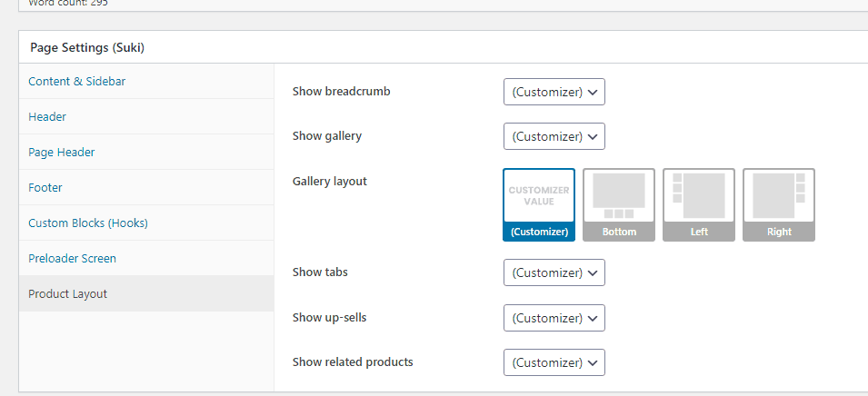Click the Left label under gallery layout
Screen dimensions: 868x396
699,232
